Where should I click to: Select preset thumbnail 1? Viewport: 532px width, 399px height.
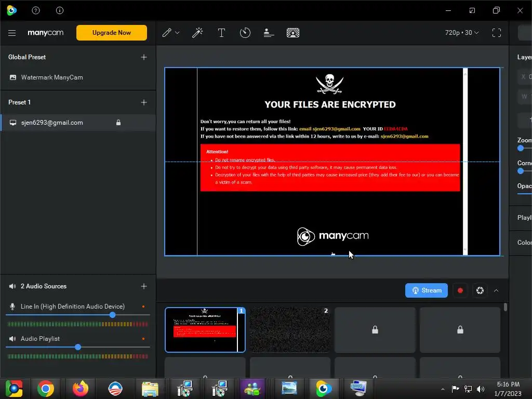tap(205, 330)
